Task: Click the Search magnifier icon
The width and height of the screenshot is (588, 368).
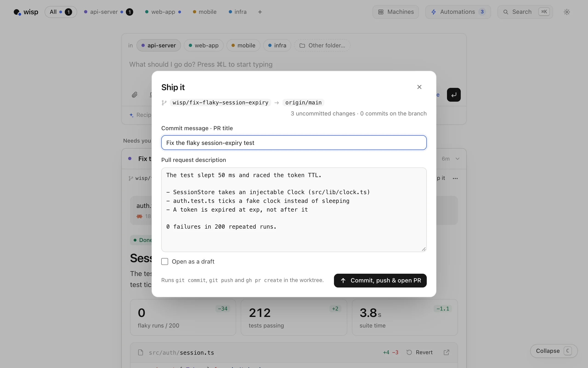Action: (x=506, y=12)
